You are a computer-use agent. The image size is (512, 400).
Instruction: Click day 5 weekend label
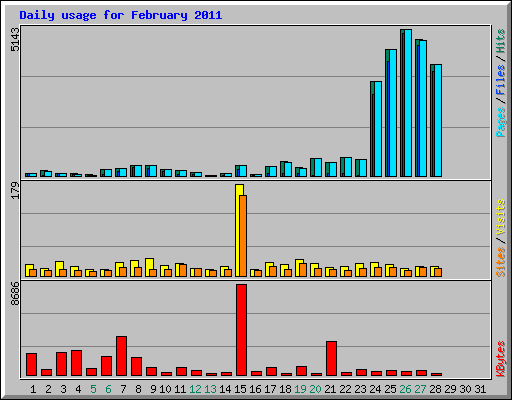coord(93,389)
